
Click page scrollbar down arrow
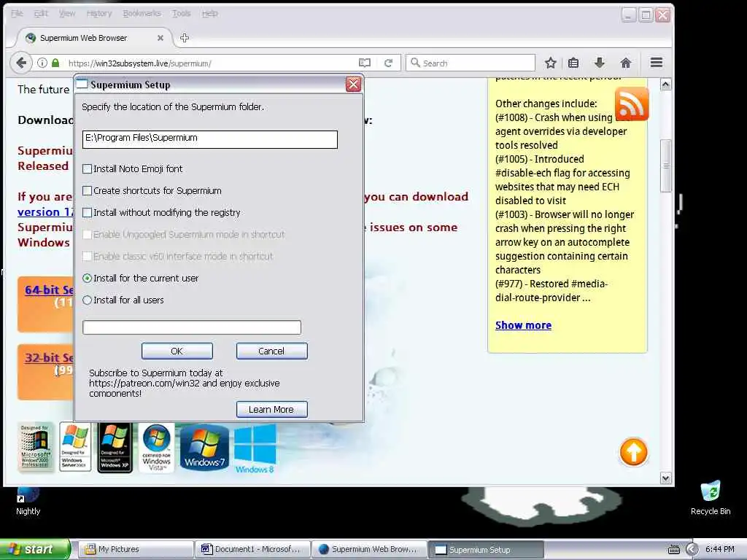coord(665,478)
